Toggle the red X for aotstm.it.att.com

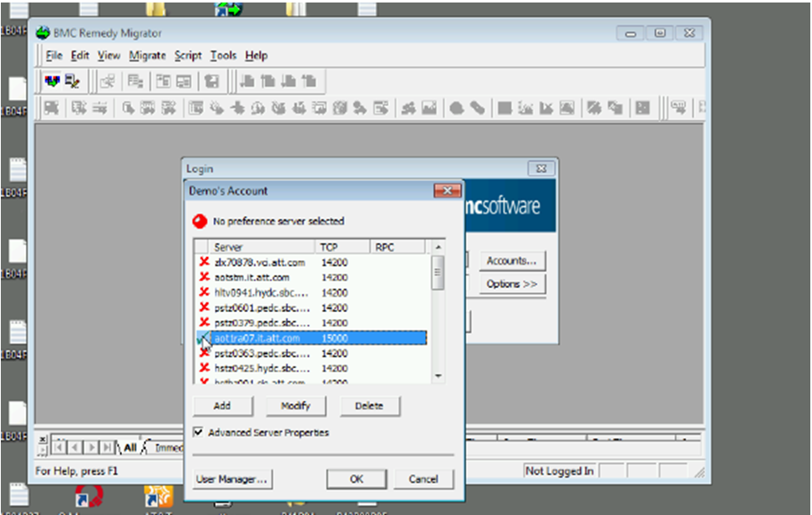[205, 277]
